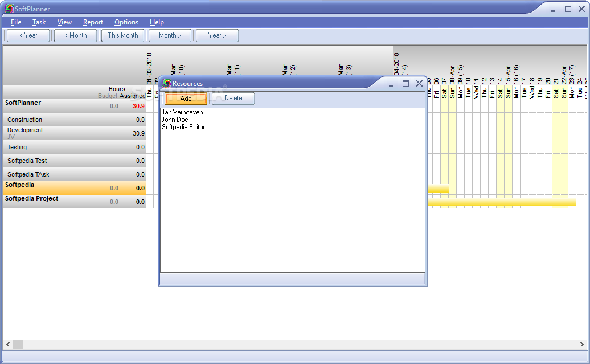Select resource Jan Verhoeven
The width and height of the screenshot is (590, 364).
[x=182, y=112]
